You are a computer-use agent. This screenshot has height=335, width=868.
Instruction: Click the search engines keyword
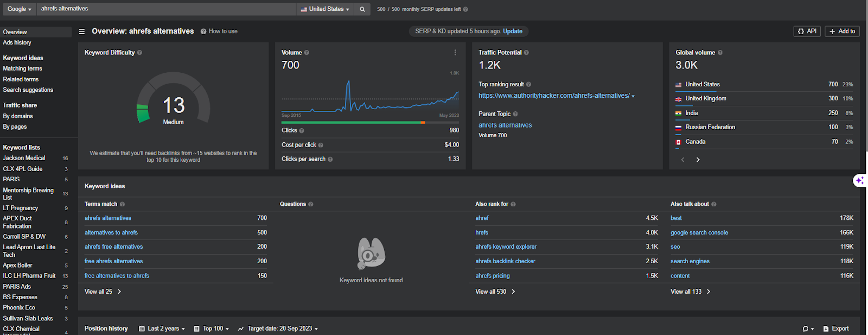690,262
